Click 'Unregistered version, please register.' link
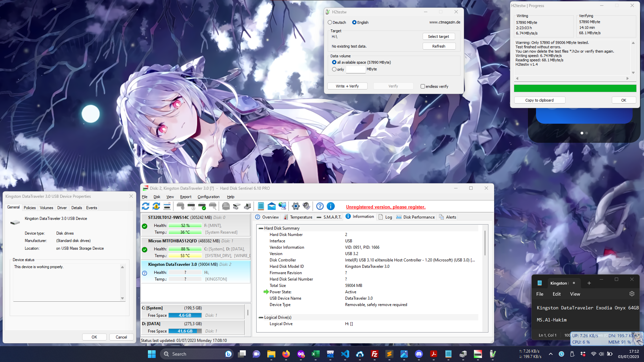 pyautogui.click(x=386, y=207)
